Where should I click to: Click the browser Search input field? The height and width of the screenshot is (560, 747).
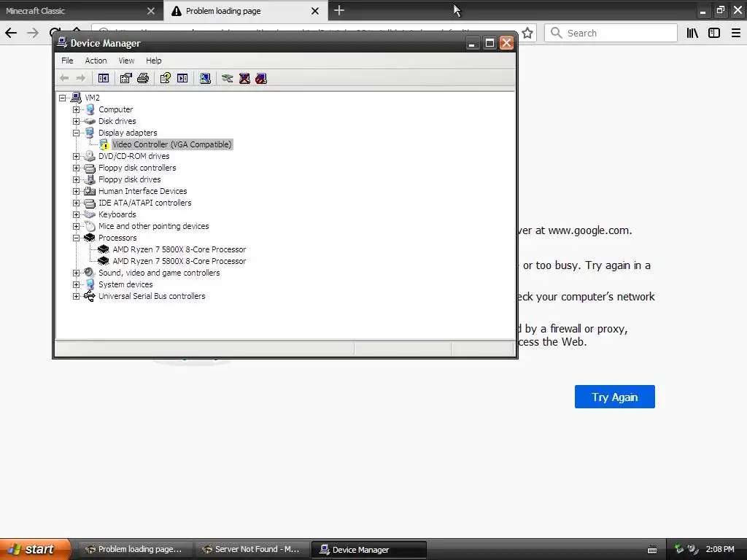click(x=611, y=33)
